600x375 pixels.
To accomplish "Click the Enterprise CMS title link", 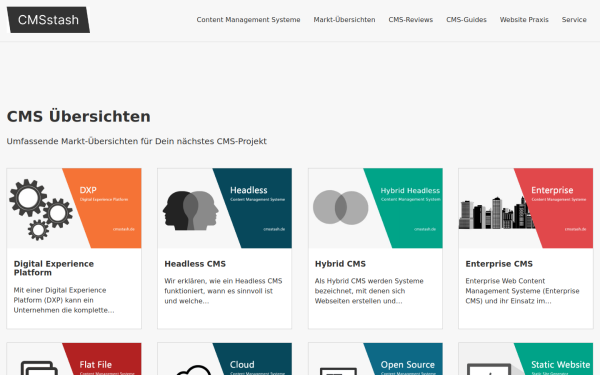I will tap(499, 264).
